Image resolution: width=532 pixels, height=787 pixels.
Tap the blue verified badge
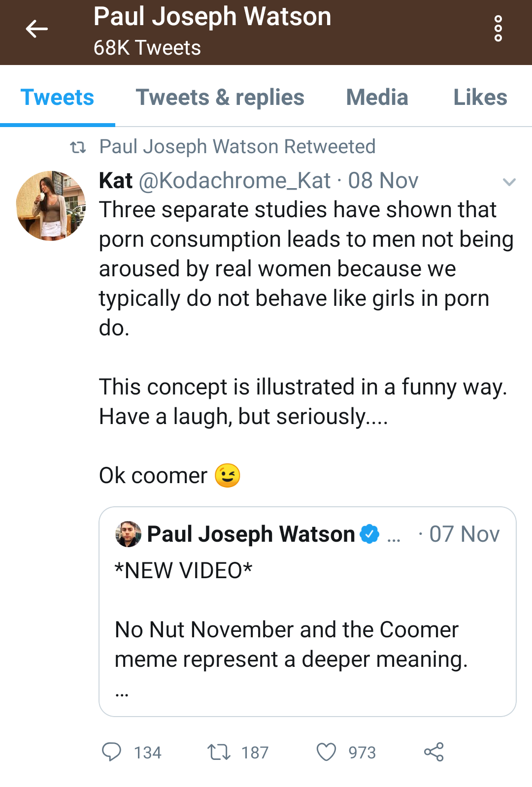click(369, 534)
